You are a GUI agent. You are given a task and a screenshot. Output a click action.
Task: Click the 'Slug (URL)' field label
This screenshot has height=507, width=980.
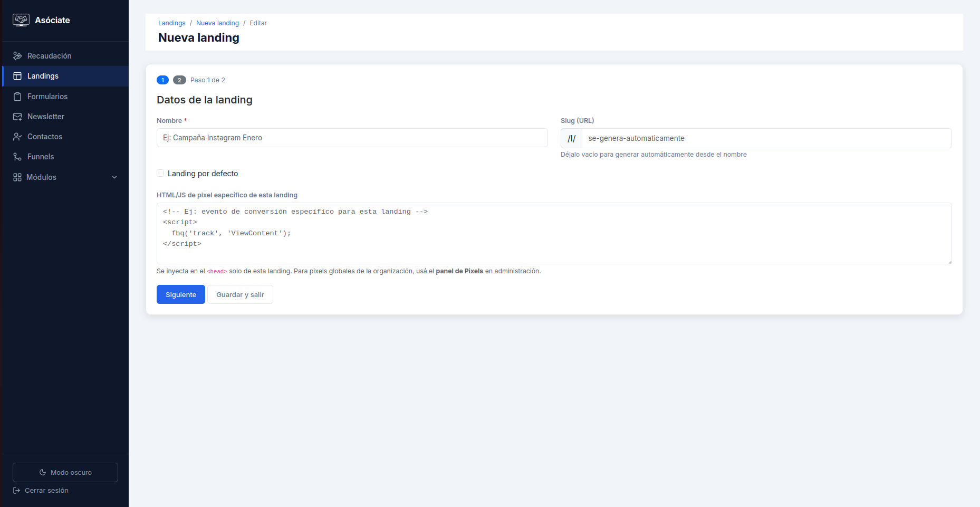tap(578, 121)
